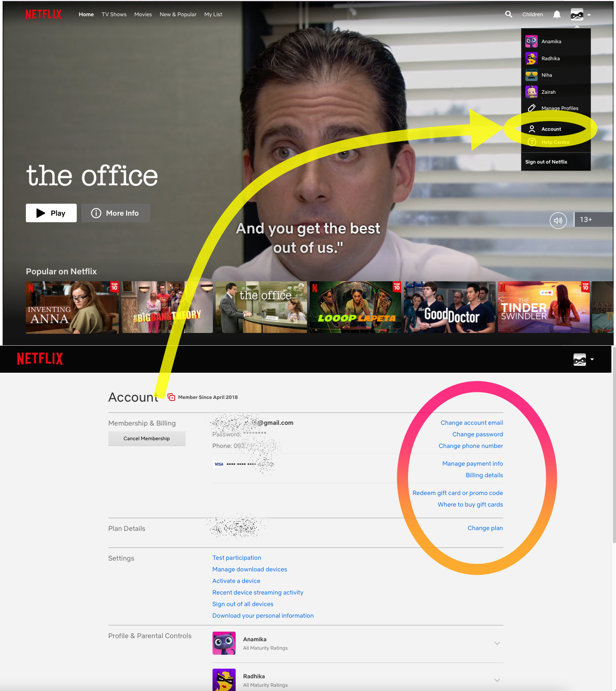Open the profile dropdown arrow on Account page
Image resolution: width=616 pixels, height=691 pixels.
point(592,360)
